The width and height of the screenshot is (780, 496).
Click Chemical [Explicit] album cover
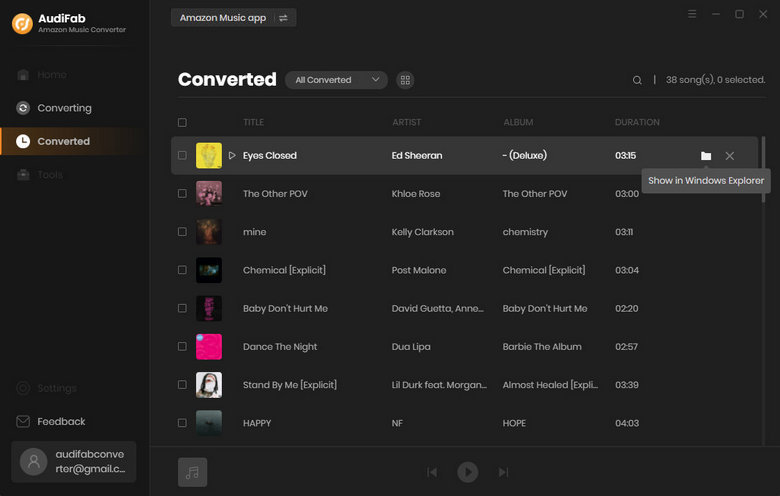coord(209,270)
